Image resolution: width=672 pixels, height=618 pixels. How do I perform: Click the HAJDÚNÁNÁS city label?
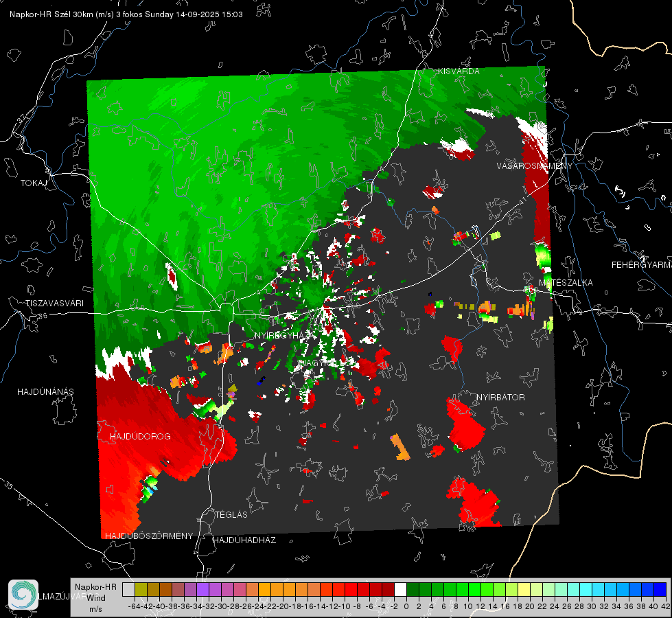(x=45, y=391)
